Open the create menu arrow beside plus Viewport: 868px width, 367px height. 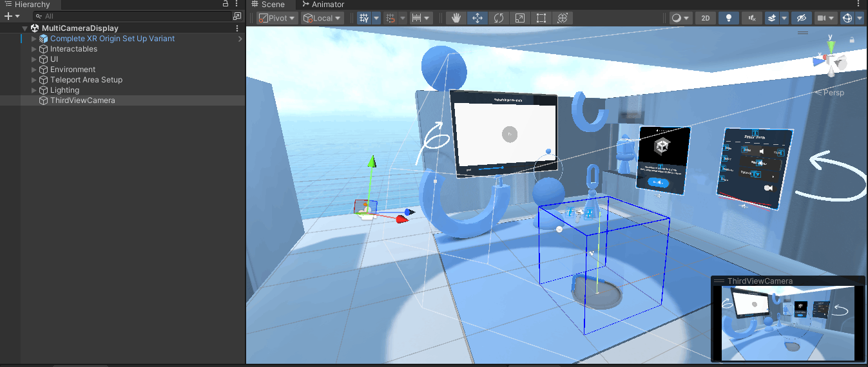17,16
